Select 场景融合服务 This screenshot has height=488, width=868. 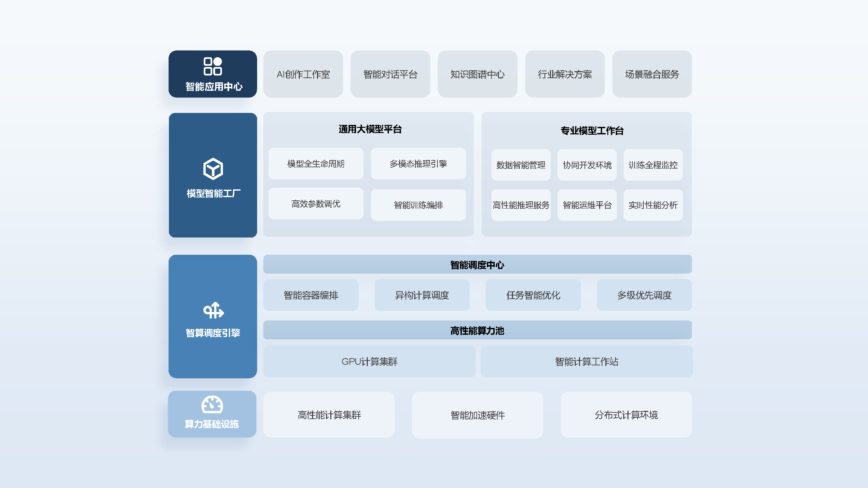pos(652,74)
